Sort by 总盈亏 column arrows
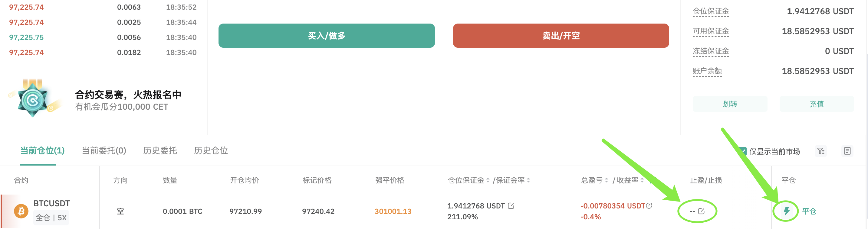Viewport: 868px width, 229px height. [607, 181]
